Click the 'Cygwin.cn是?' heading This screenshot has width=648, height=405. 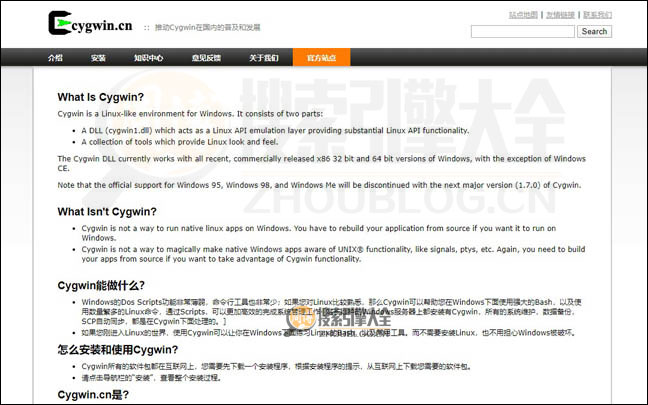[93, 395]
